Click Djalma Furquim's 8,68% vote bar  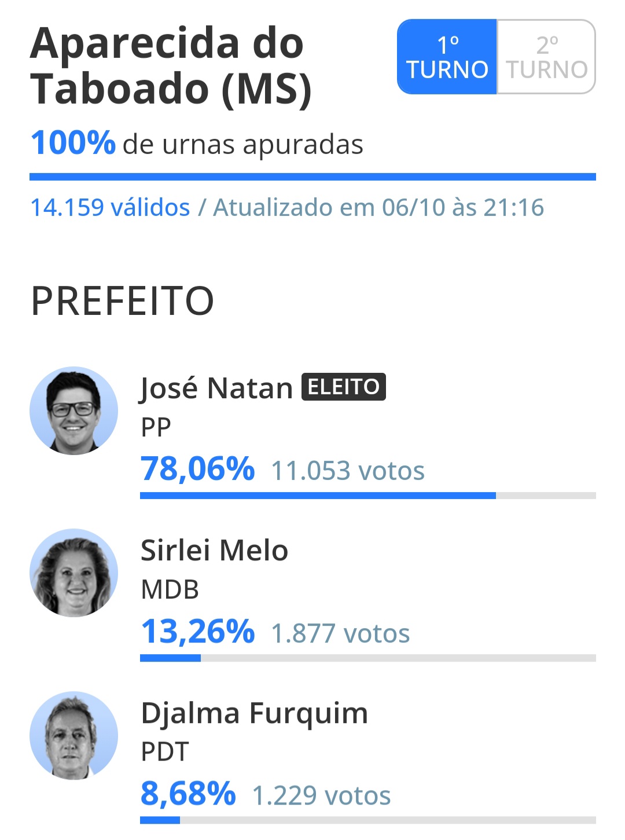pos(368,820)
